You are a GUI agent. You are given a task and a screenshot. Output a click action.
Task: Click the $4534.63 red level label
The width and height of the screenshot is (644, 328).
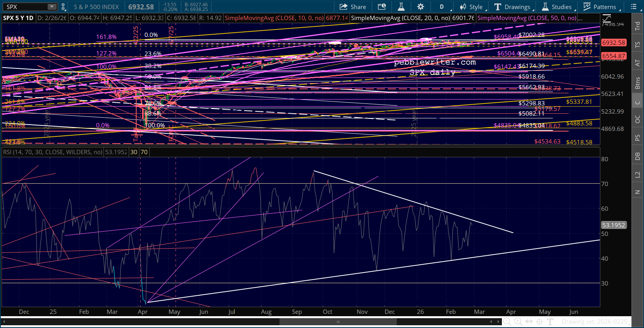pos(547,142)
